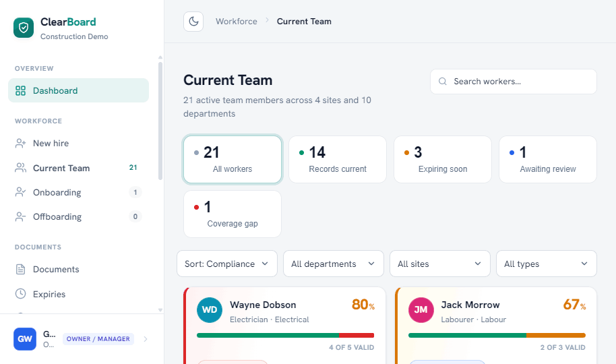
Task: Open Dashboard from the sidebar
Action: click(79, 90)
